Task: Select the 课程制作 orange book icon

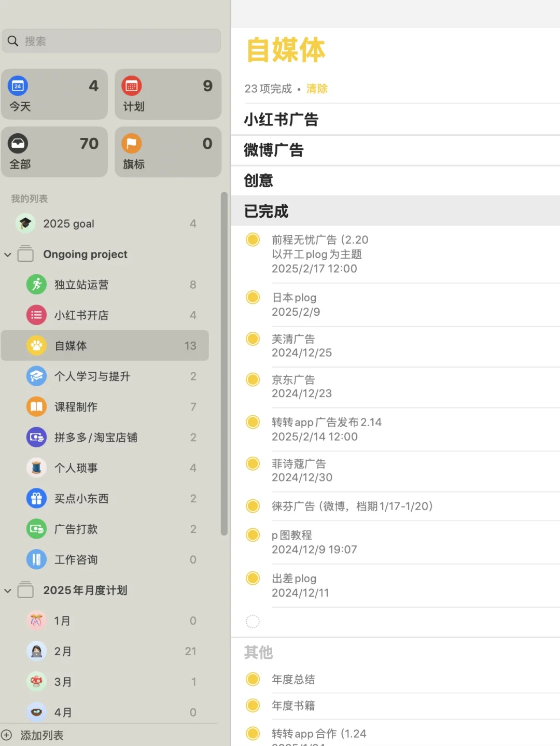Action: tap(36, 407)
